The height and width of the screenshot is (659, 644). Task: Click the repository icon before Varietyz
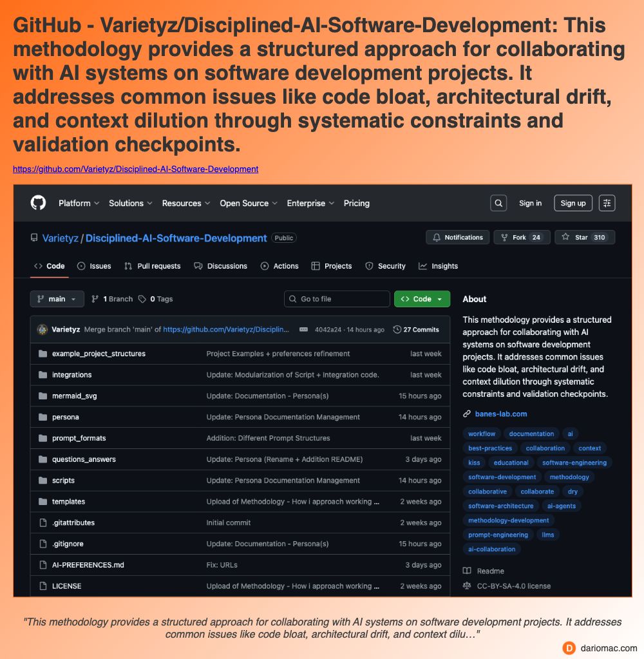[x=34, y=238]
